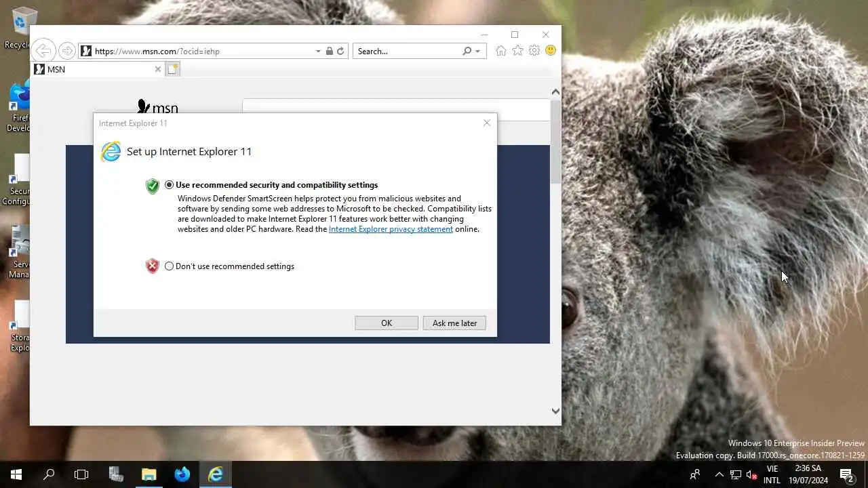Open the Internet Explorer privacy statement link
Image resolution: width=868 pixels, height=488 pixels.
point(391,229)
